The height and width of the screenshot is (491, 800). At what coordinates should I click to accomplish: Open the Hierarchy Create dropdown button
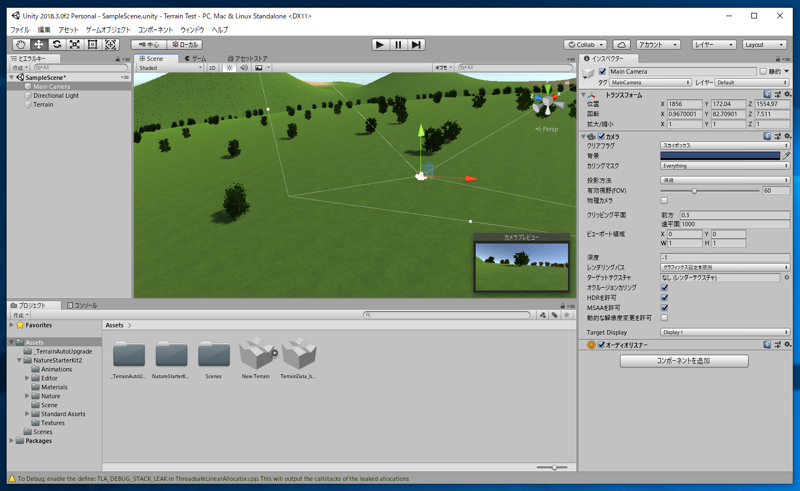coord(20,67)
